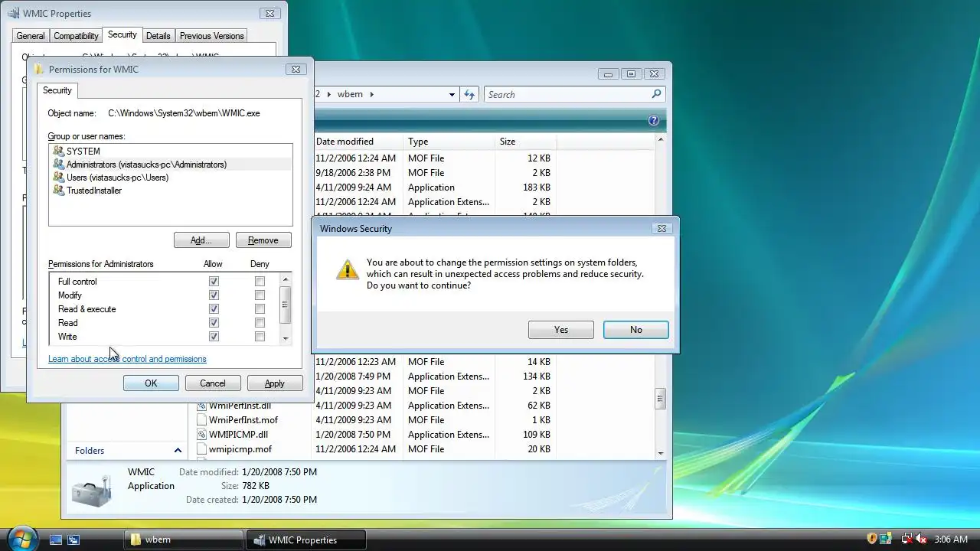Open the address bar history dropdown arrow
Viewport: 980px width, 551px height.
(452, 94)
